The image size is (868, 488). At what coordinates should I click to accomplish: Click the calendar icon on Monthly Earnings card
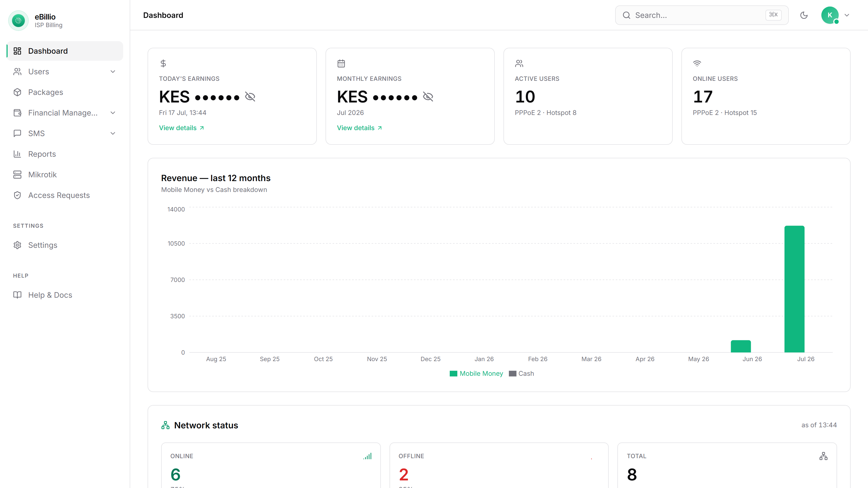[341, 63]
